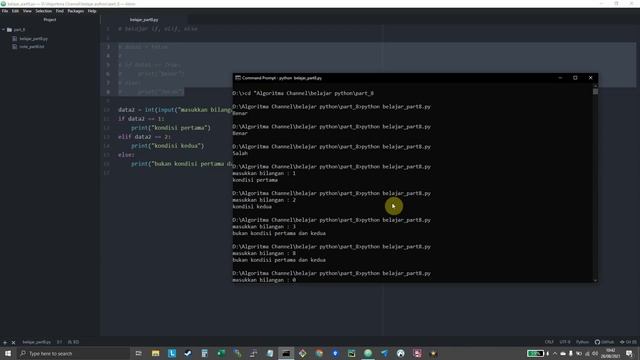This screenshot has width=640, height=360.
Task: Click the print("kondisi pertama") code line
Action: point(171,128)
